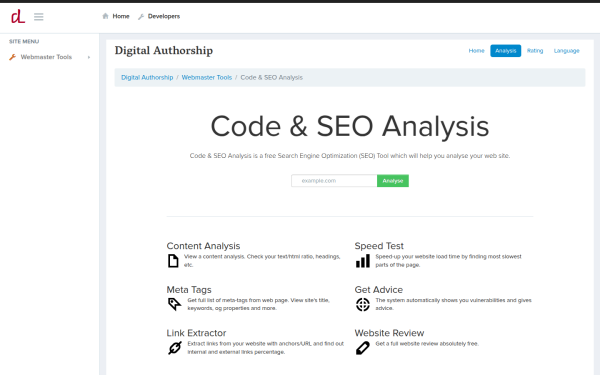The image size is (600, 375).
Task: Select the Analysis tab
Action: point(505,51)
